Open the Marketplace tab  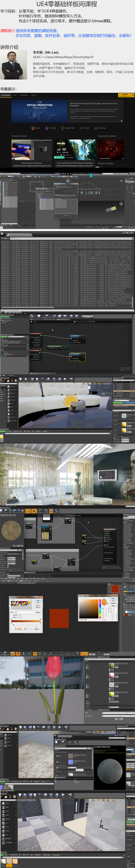(x=24, y=95)
